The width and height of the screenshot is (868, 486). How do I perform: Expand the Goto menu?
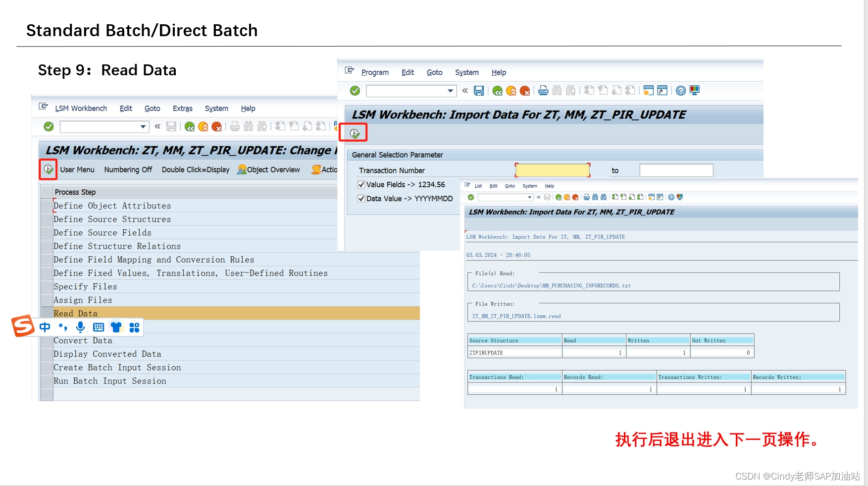tap(434, 72)
